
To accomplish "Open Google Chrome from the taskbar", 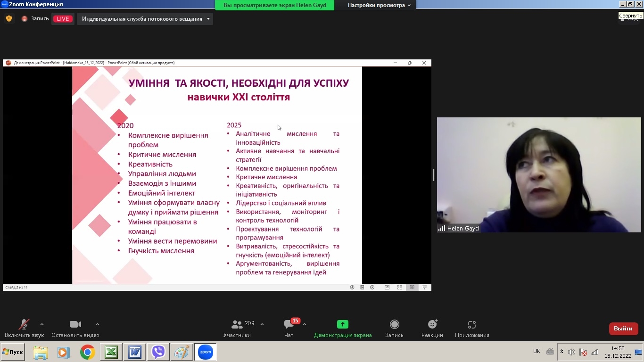I will 87,352.
